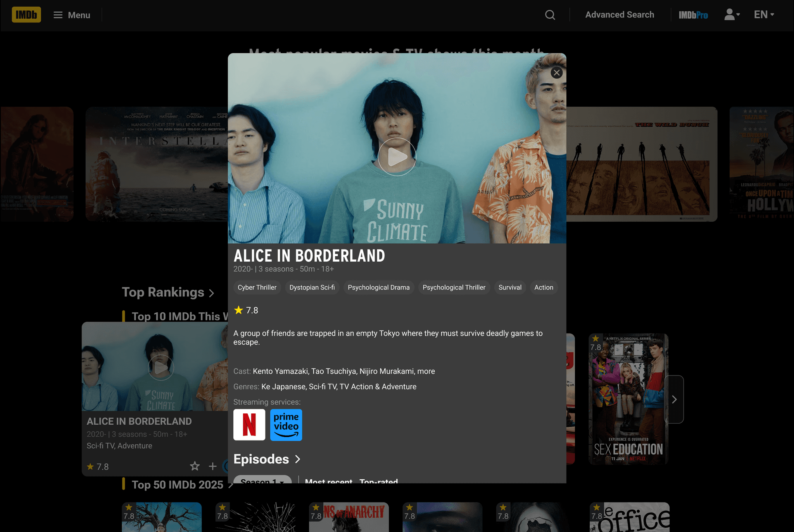794x532 pixels.
Task: Close the Alice in Borderland popup
Action: point(556,72)
